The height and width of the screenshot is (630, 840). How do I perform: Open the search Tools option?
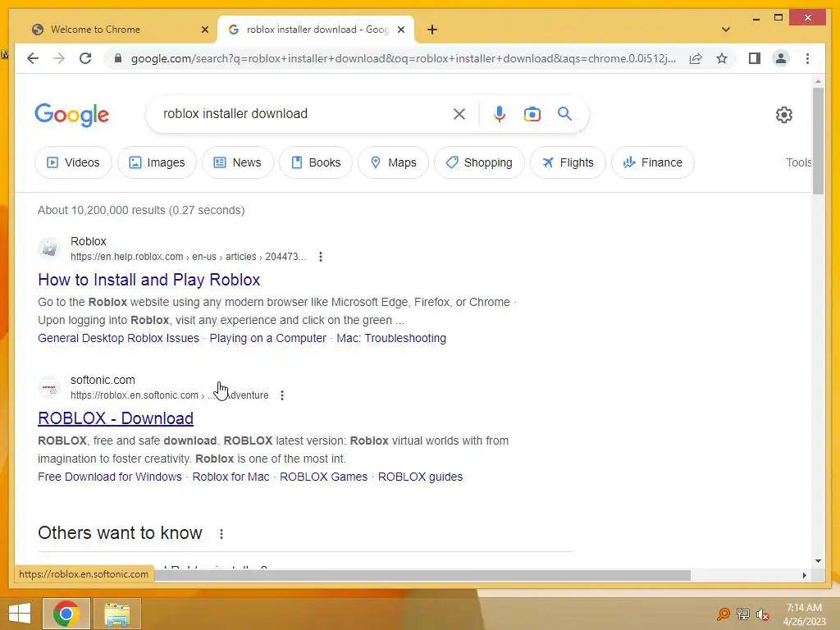(x=799, y=162)
